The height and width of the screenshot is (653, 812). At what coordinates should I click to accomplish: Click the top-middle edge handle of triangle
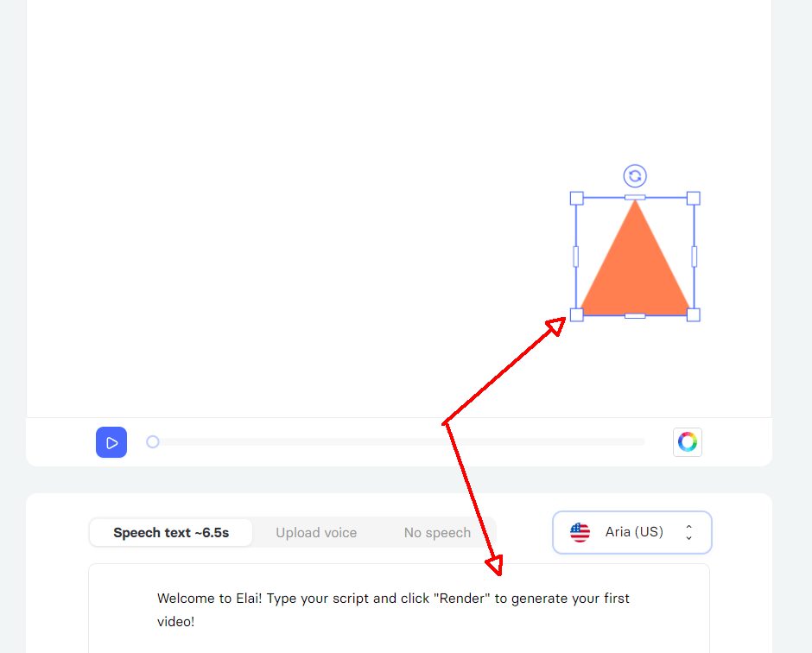(635, 197)
